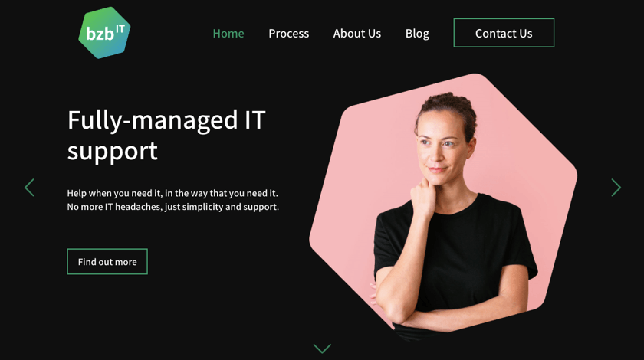Click the 'bzb' text in the logo
Screen dimensions: 644x360
pyautogui.click(x=100, y=34)
